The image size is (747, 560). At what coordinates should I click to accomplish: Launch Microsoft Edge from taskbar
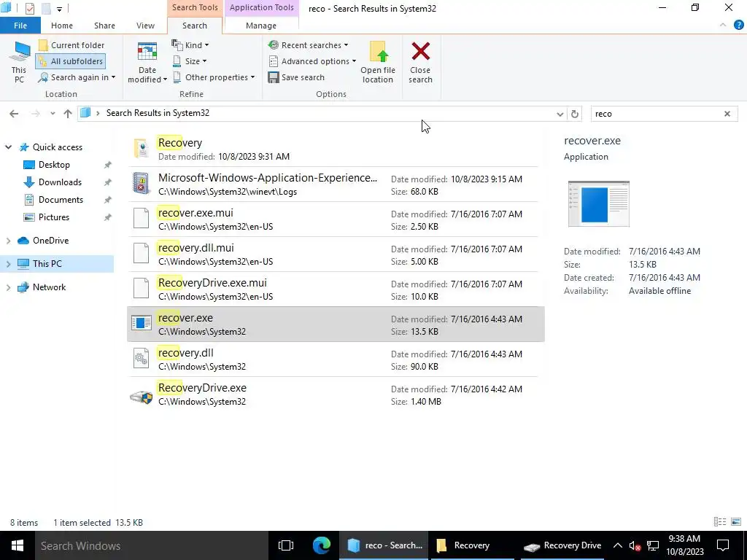click(322, 545)
